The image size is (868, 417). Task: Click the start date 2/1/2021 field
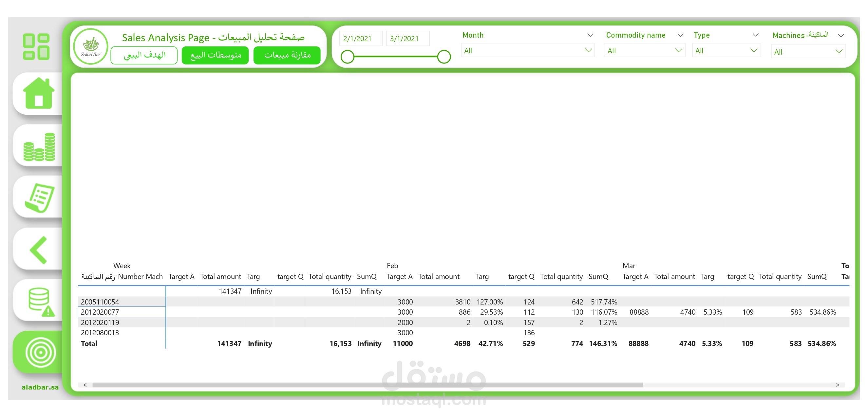coord(360,39)
